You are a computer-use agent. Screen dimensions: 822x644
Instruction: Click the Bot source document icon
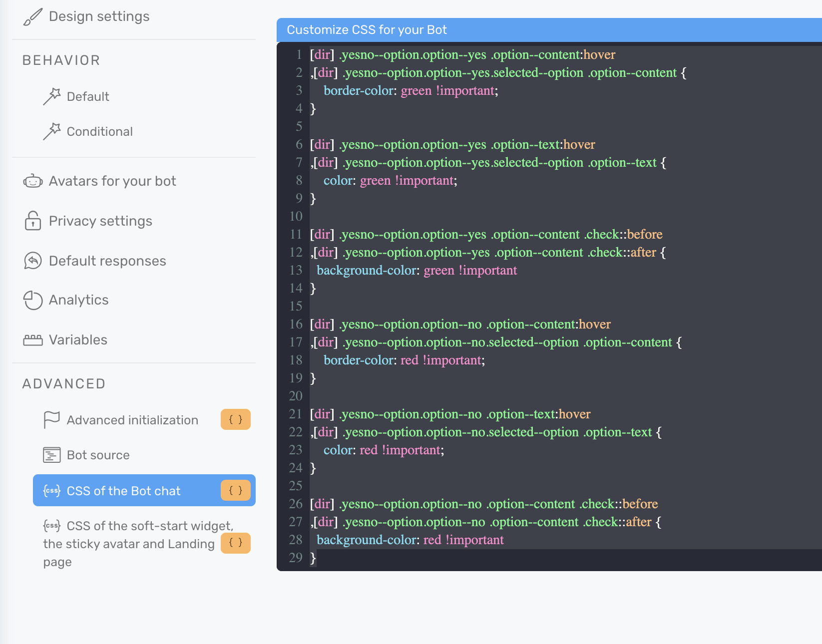coord(51,455)
